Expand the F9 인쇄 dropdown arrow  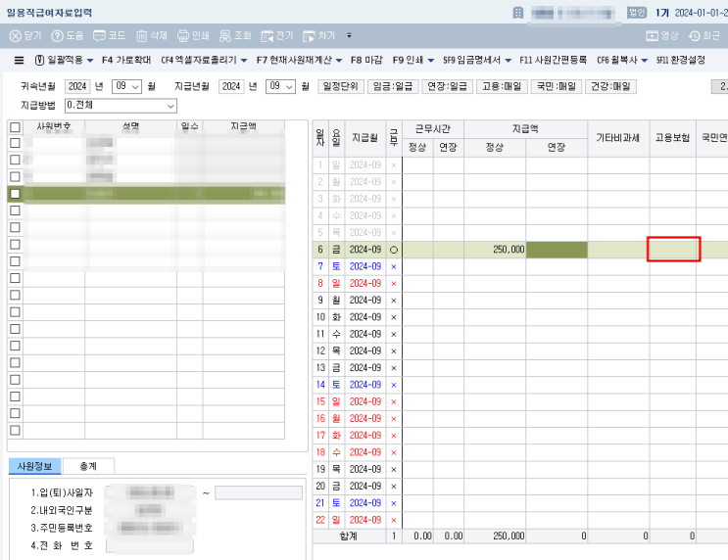431,61
